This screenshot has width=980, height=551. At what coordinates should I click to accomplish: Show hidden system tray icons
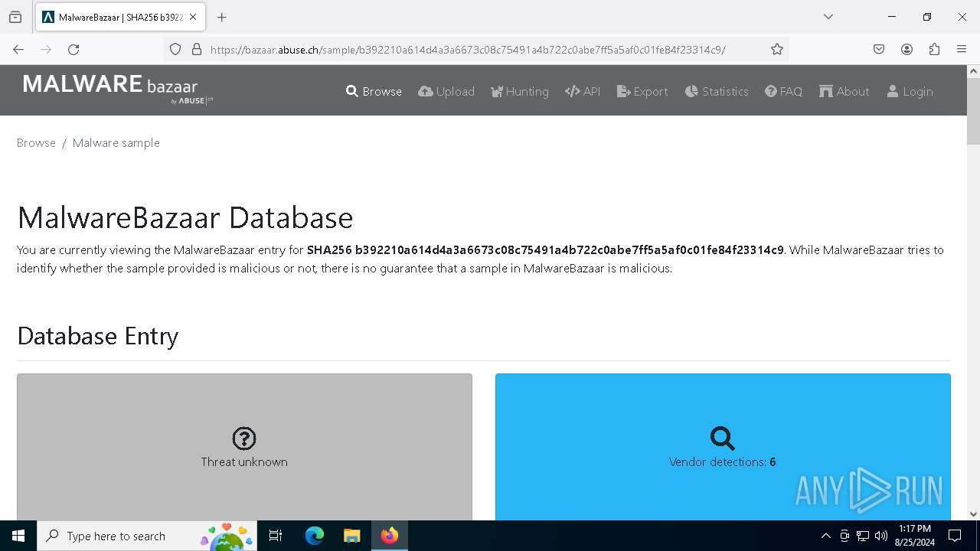[x=825, y=536]
